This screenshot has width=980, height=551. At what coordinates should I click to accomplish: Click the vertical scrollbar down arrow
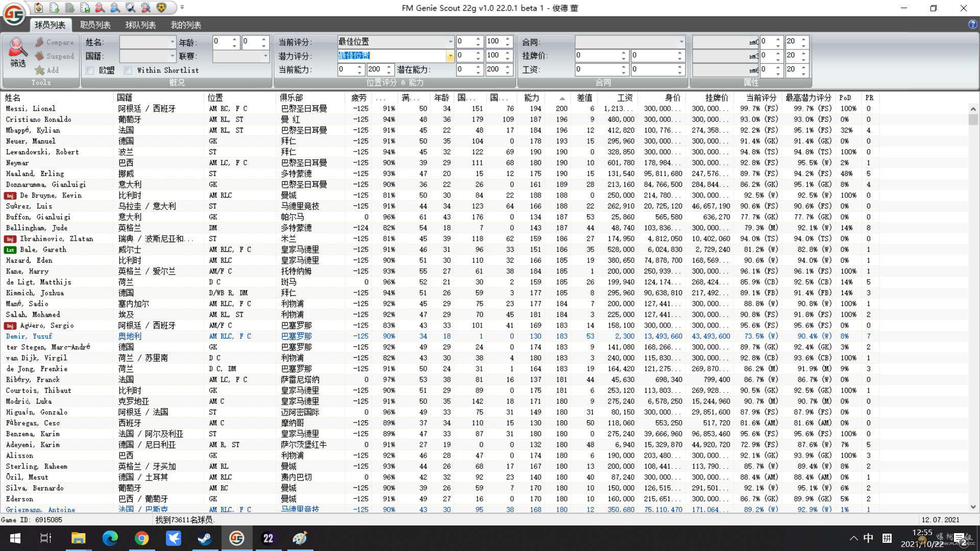973,507
